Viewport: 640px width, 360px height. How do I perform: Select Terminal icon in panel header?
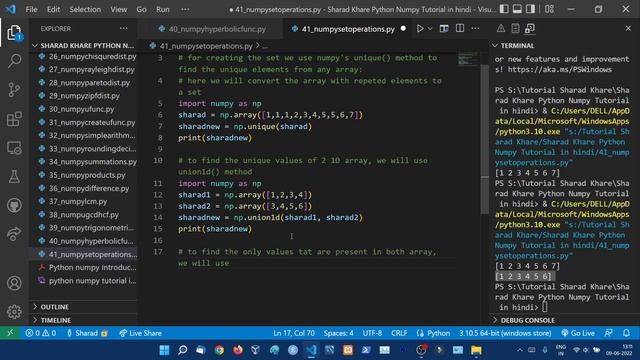(x=530, y=28)
